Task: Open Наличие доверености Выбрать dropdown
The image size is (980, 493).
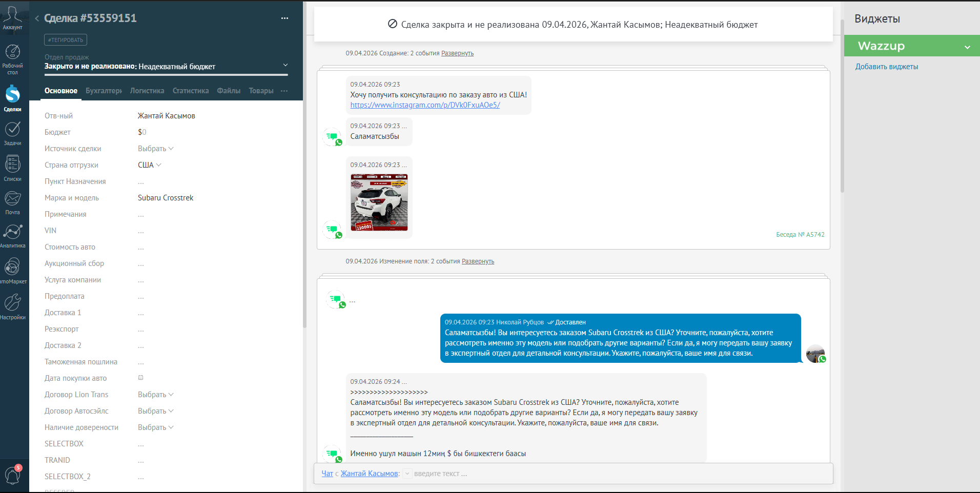Action: (156, 427)
